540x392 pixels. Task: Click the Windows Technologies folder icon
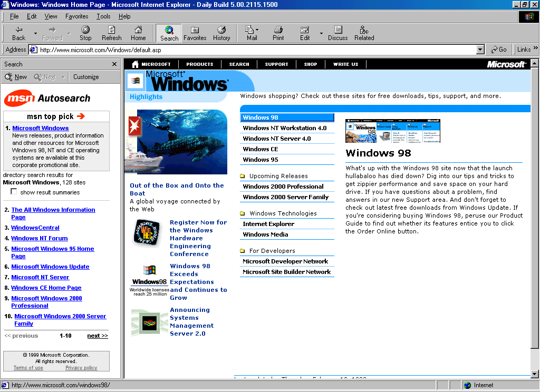[243, 213]
